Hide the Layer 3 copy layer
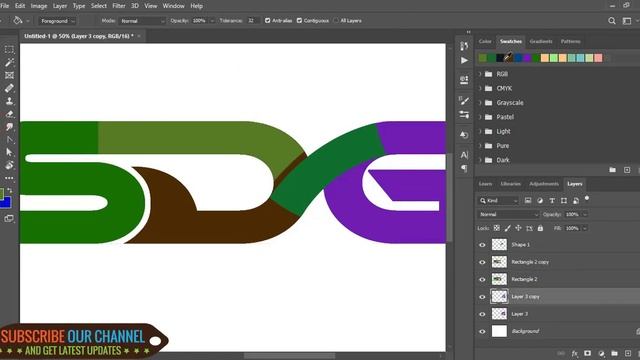Screen dimensions: 640x360 (482, 297)
